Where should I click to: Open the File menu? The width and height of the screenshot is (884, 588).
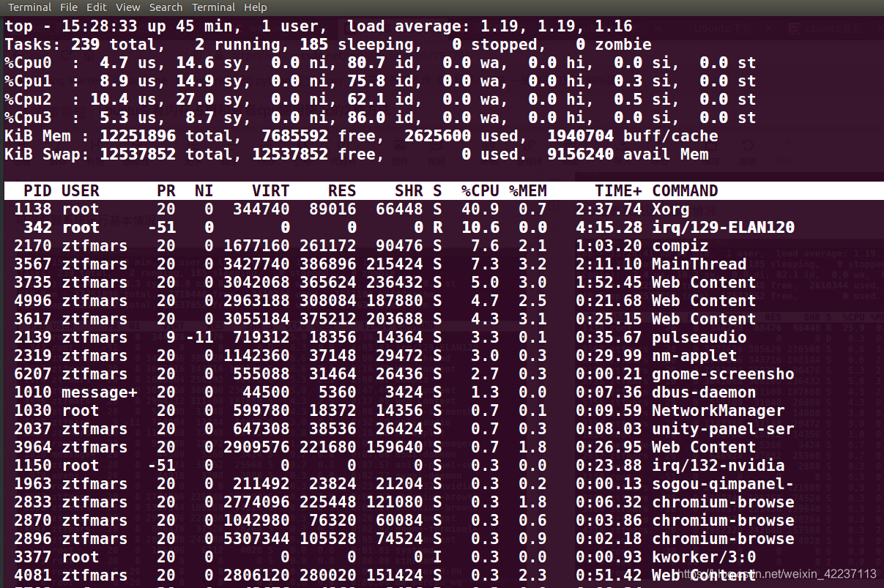(69, 7)
